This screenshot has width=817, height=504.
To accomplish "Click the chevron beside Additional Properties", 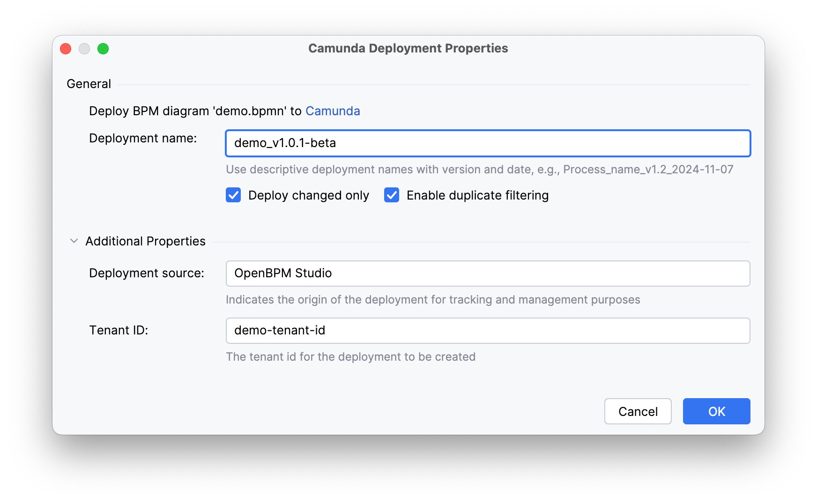I will click(74, 241).
